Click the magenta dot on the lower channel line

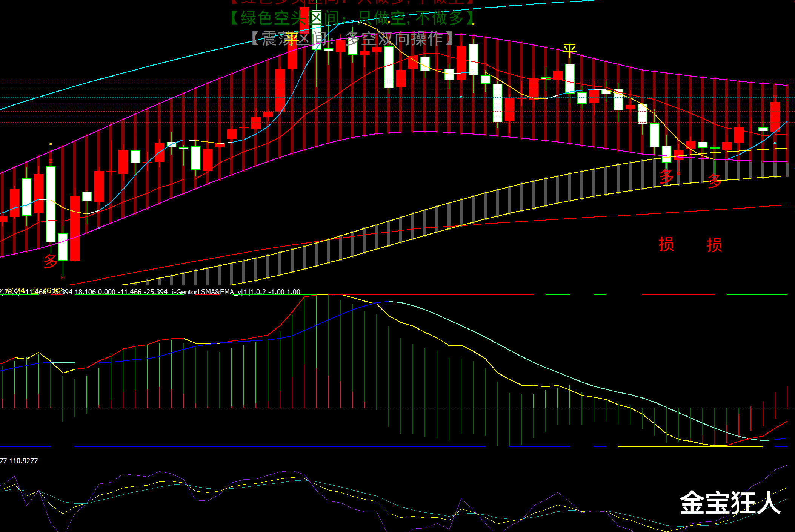click(99, 228)
